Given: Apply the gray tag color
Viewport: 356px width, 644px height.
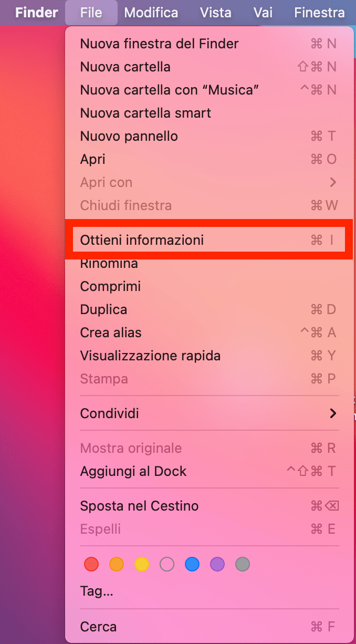Looking at the screenshot, I should pos(243,564).
